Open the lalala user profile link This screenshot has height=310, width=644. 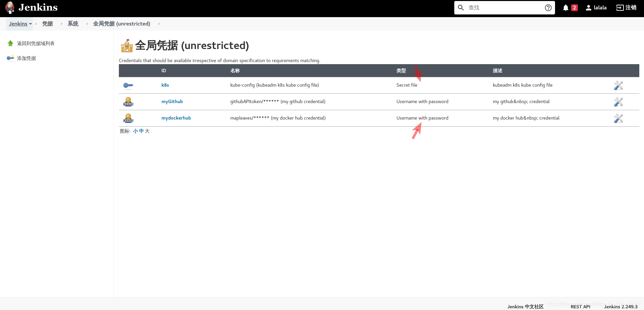point(600,7)
